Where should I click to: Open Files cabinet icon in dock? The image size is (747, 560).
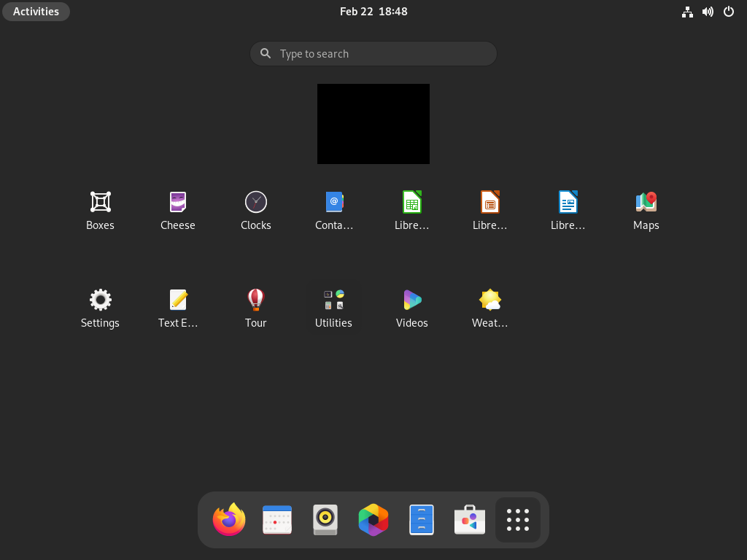pyautogui.click(x=422, y=519)
